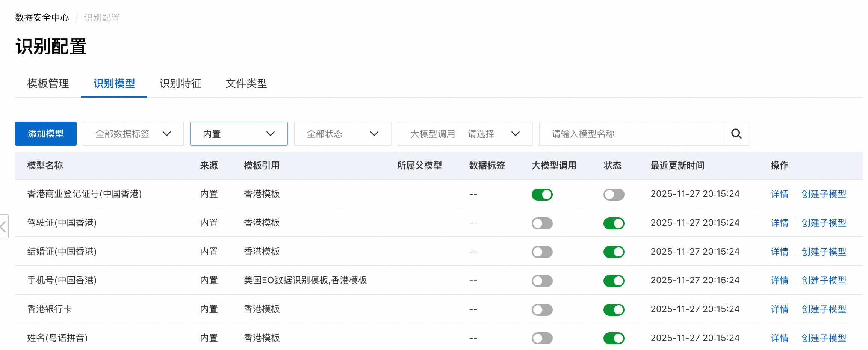Turn off status toggle for 驾驶证(中国香港)

[x=614, y=223]
